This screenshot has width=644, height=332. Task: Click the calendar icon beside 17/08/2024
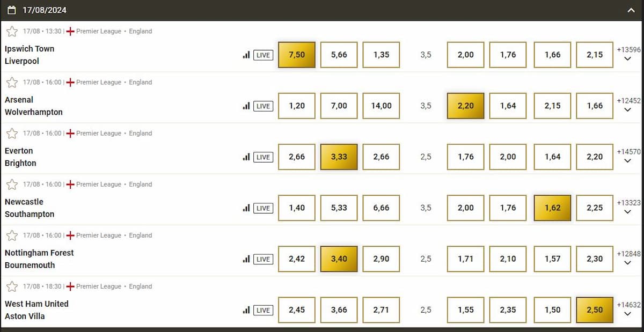tap(12, 10)
